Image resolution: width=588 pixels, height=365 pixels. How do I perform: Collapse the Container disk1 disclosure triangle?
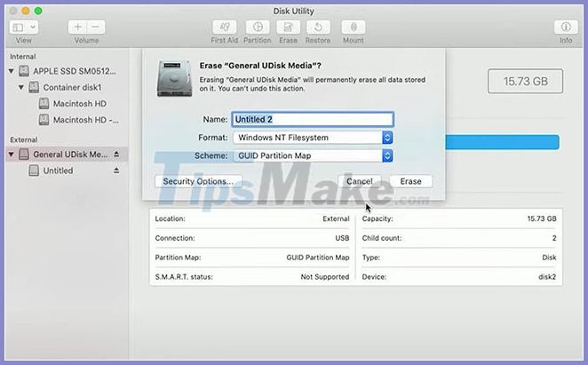click(21, 87)
